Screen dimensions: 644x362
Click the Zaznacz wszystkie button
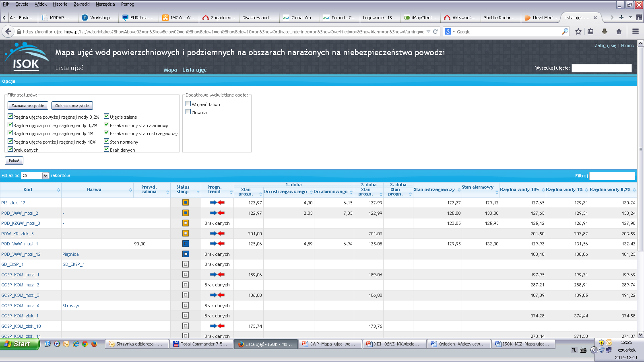(28, 105)
